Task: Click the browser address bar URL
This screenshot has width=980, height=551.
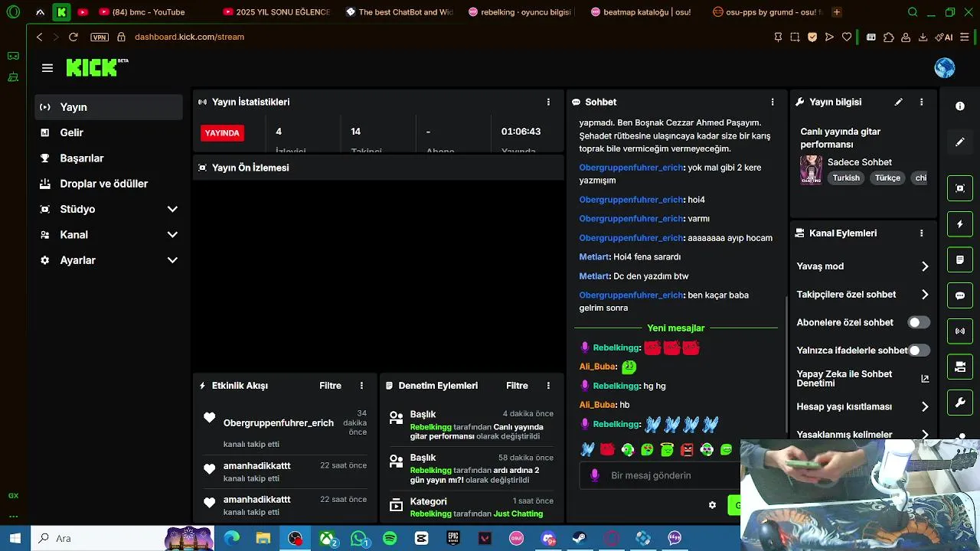Action: [x=190, y=37]
